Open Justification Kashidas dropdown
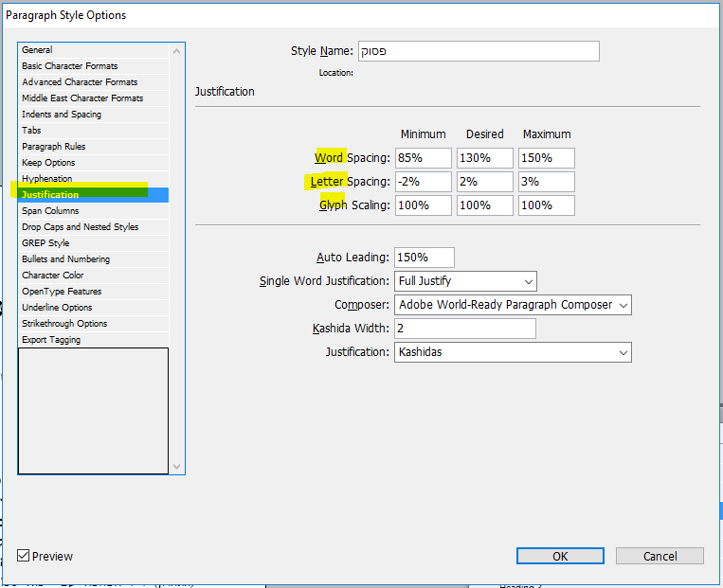The width and height of the screenshot is (723, 588). coord(513,352)
